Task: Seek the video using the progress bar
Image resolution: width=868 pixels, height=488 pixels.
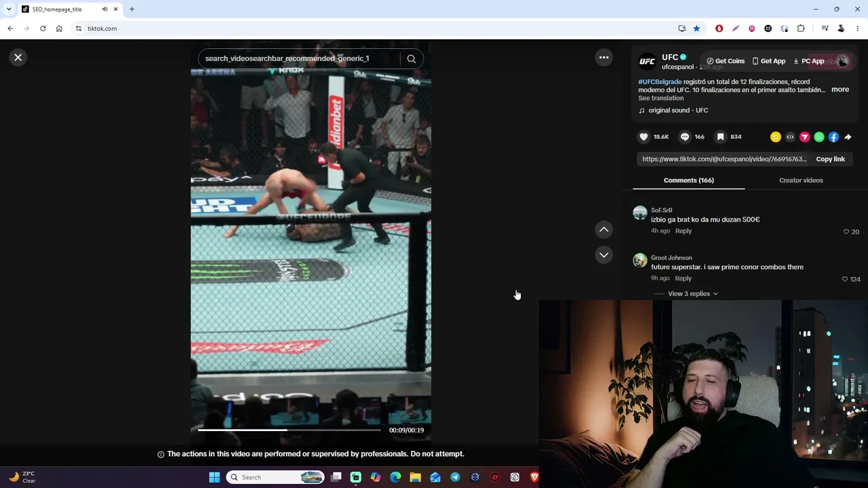Action: (290, 430)
